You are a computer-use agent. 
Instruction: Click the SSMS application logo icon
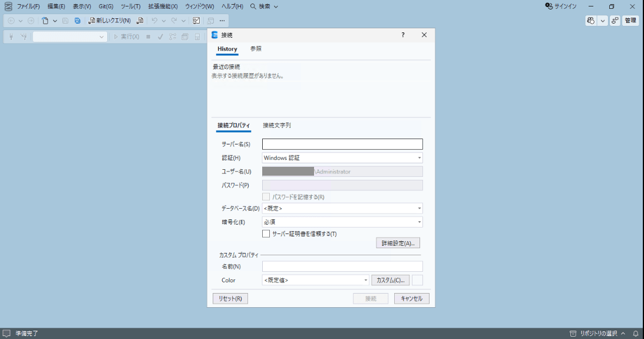pyautogui.click(x=8, y=6)
